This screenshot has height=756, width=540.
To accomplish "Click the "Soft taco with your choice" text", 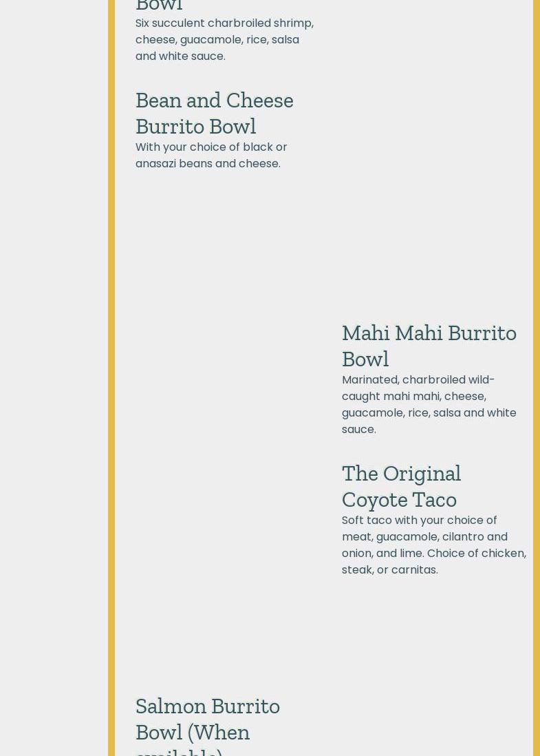I will (419, 521).
